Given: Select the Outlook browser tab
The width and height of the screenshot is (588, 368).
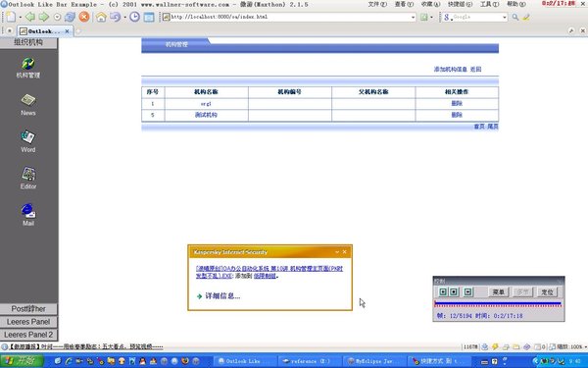Looking at the screenshot, I should coord(44,31).
